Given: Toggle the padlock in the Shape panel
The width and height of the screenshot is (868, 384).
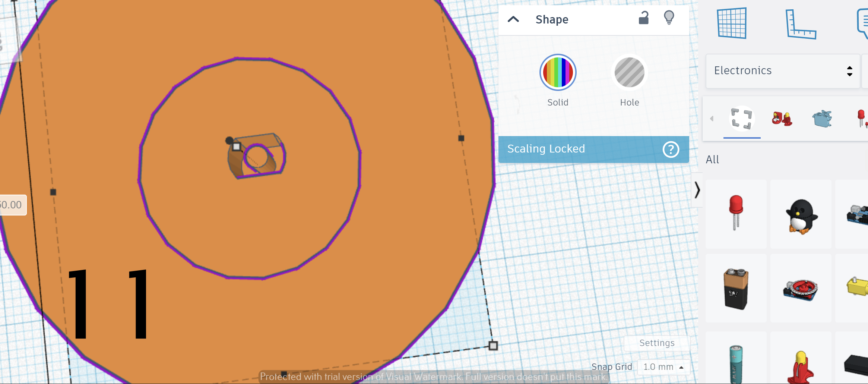Looking at the screenshot, I should 644,18.
